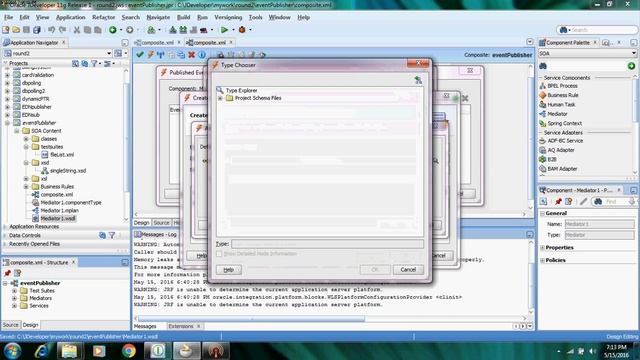Click the horizontal scrollbar in Messages log

pyautogui.click(x=251, y=319)
